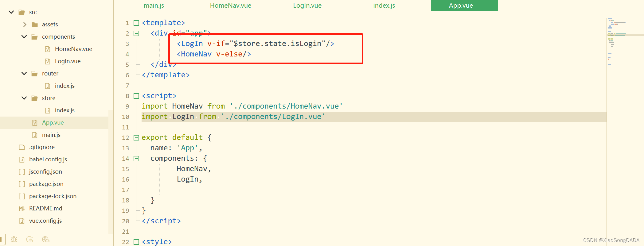Switch to the LogIn.vue tab
Viewport: 644px width, 246px height.
pos(307,6)
